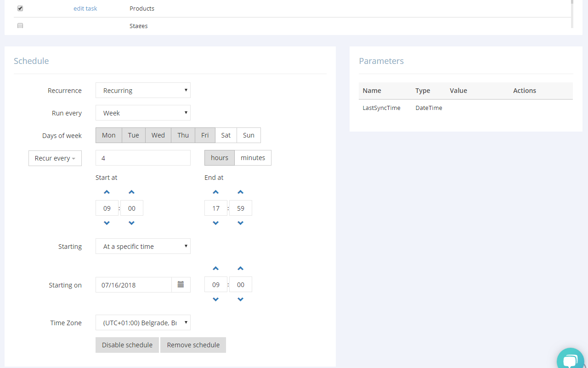Decrease the Starting on minutes value

(241, 299)
